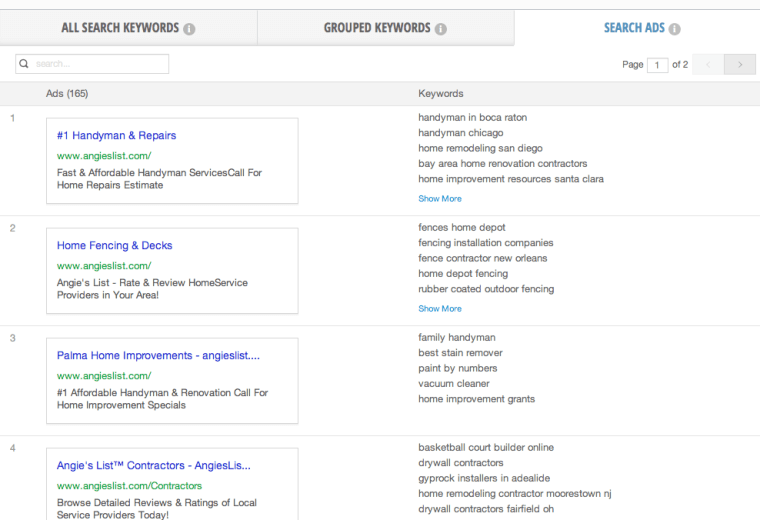Open 'Palma Home Improvements' ad title
This screenshot has width=760, height=520.
pyautogui.click(x=158, y=356)
